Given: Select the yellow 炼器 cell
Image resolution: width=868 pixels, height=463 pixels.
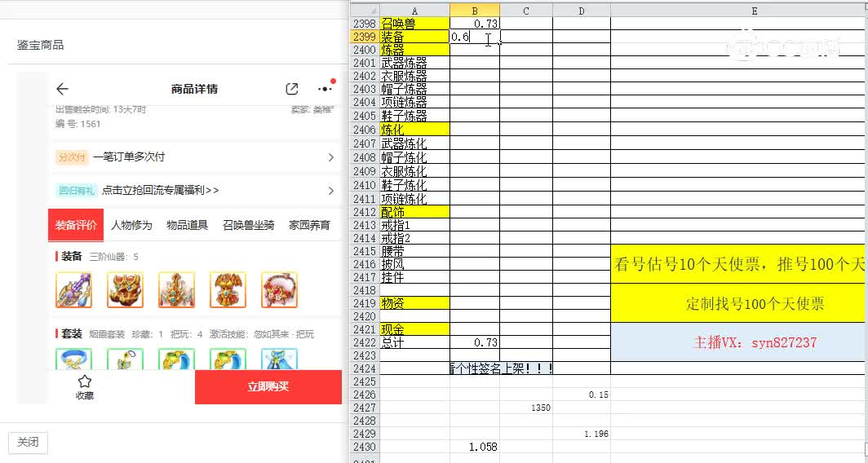Looking at the screenshot, I should [414, 50].
